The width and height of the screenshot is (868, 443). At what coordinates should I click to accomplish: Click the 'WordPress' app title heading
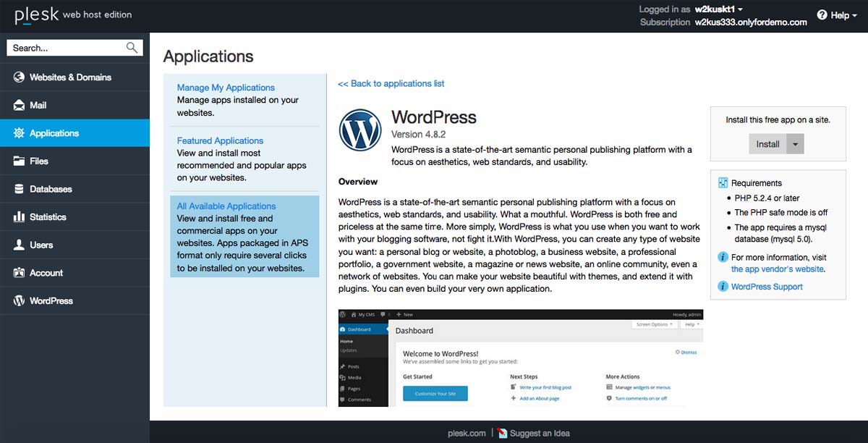coord(434,117)
